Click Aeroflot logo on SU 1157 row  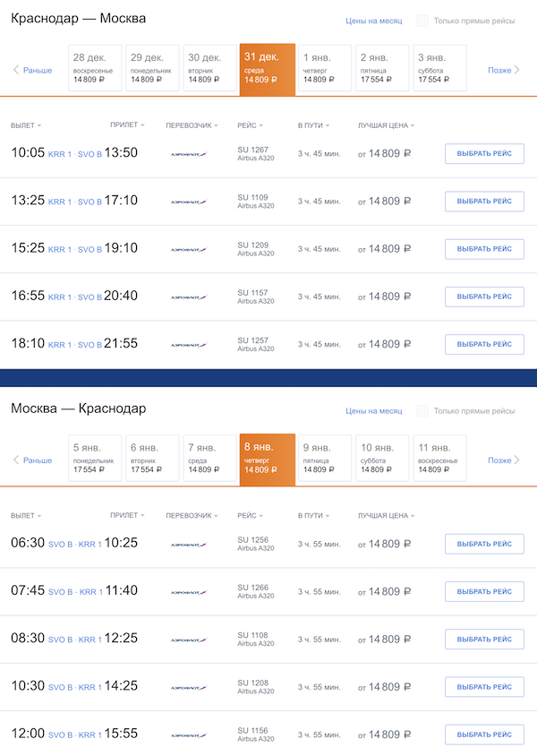(189, 297)
